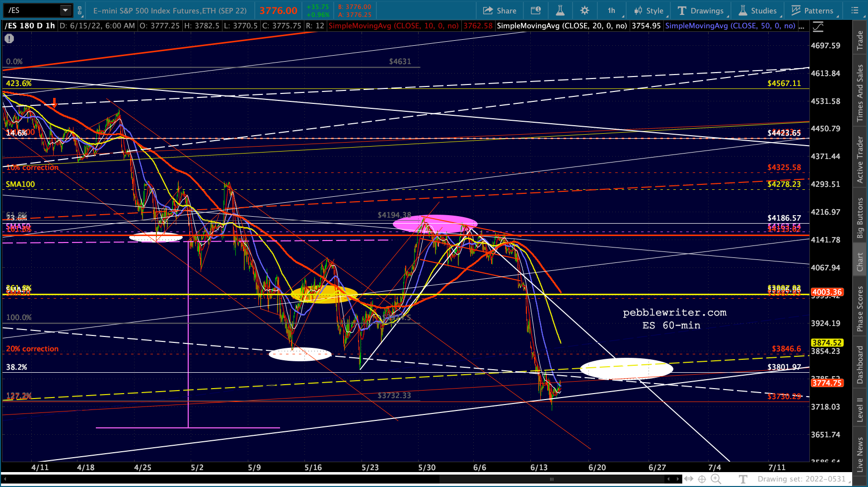The width and height of the screenshot is (868, 487).
Task: Open the Big Buttons sidebar tab
Action: click(x=860, y=218)
